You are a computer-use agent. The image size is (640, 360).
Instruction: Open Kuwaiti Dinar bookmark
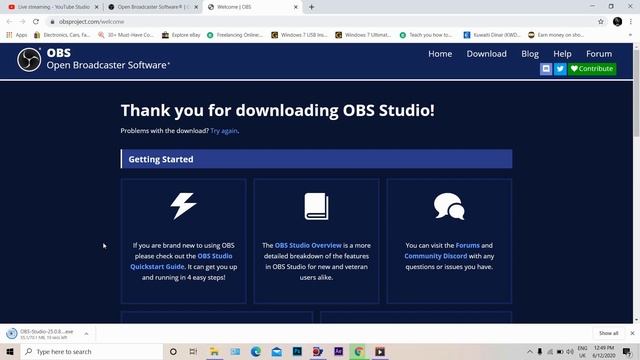click(x=492, y=35)
